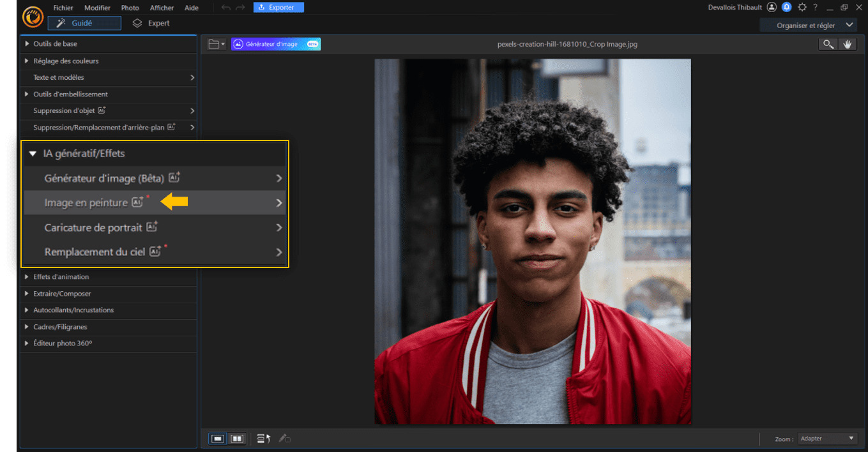Click the redo arrow icon
This screenshot has width=868, height=452.
(240, 8)
